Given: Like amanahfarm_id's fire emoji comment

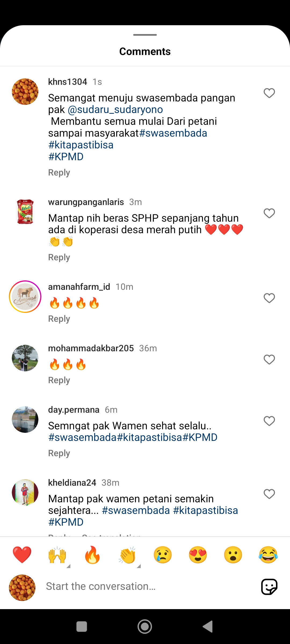Looking at the screenshot, I should (269, 298).
